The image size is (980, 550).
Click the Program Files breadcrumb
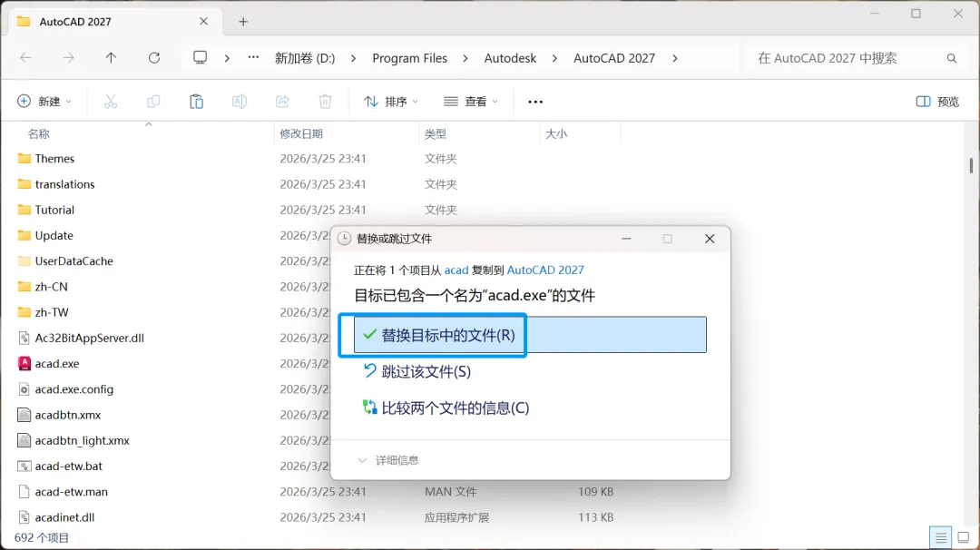pos(410,58)
